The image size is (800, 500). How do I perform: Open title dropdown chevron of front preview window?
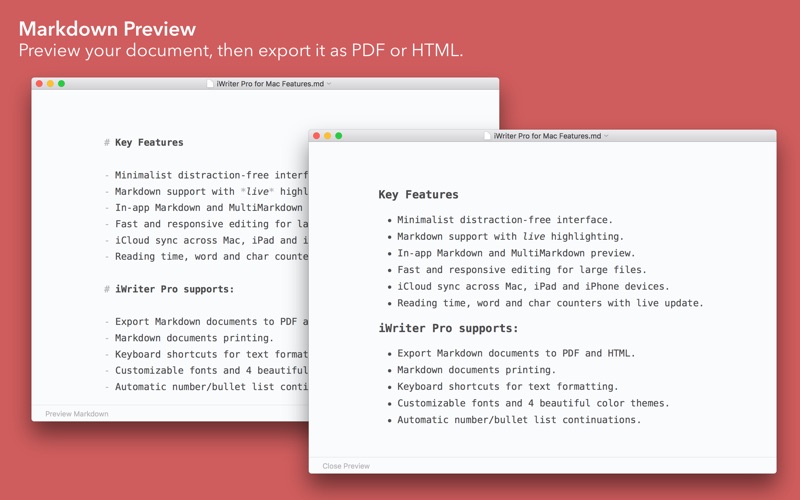click(x=606, y=136)
